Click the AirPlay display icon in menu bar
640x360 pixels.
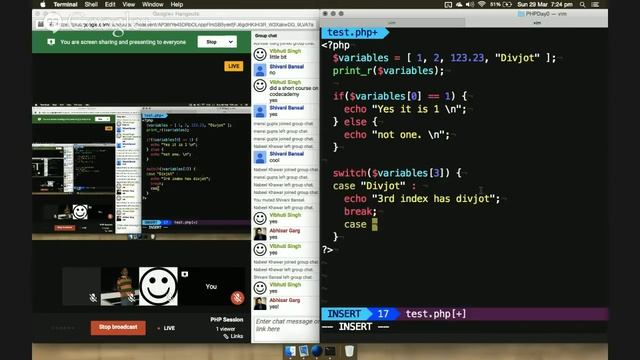448,4
